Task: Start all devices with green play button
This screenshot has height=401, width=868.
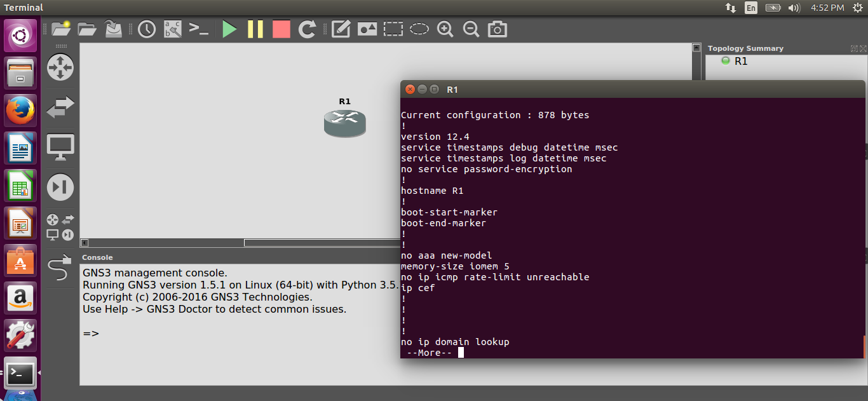Action: [x=229, y=29]
